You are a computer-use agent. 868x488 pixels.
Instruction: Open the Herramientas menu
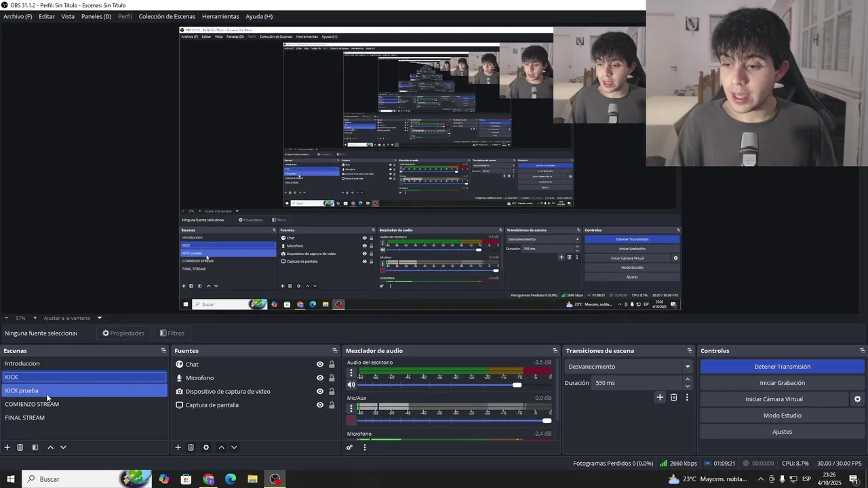[x=220, y=16]
